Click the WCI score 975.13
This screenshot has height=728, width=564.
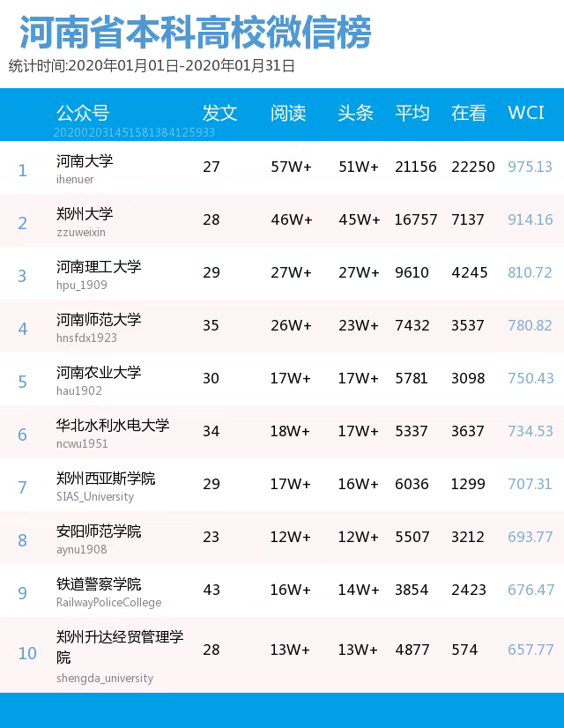[x=530, y=167]
